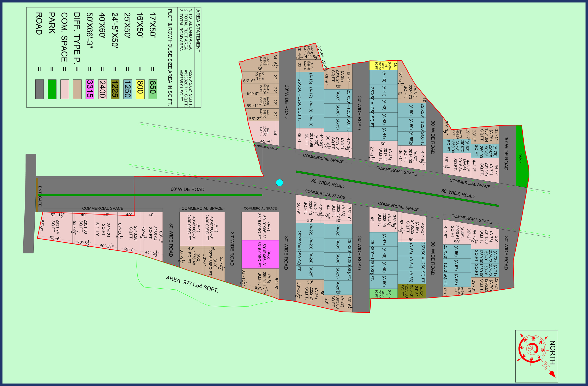The height and width of the screenshot is (386, 588).
Task: Select the magenta plot A-6
Action: (260, 254)
